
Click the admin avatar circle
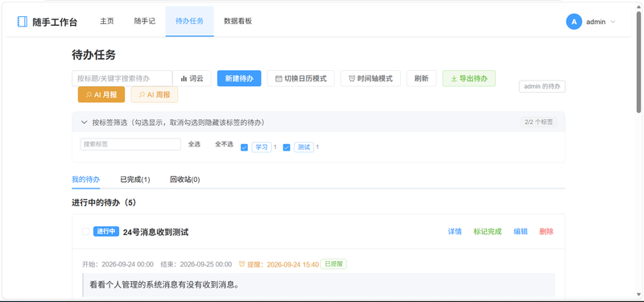(574, 22)
